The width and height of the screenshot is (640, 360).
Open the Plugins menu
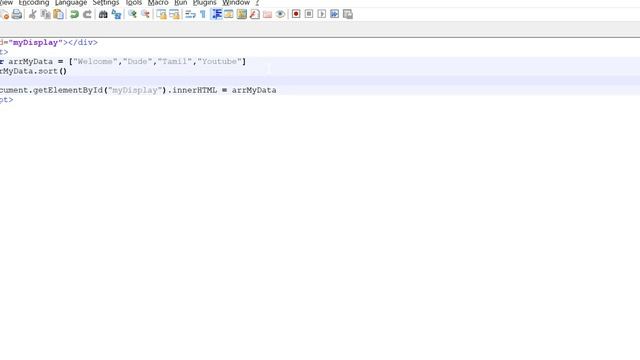[x=204, y=2]
